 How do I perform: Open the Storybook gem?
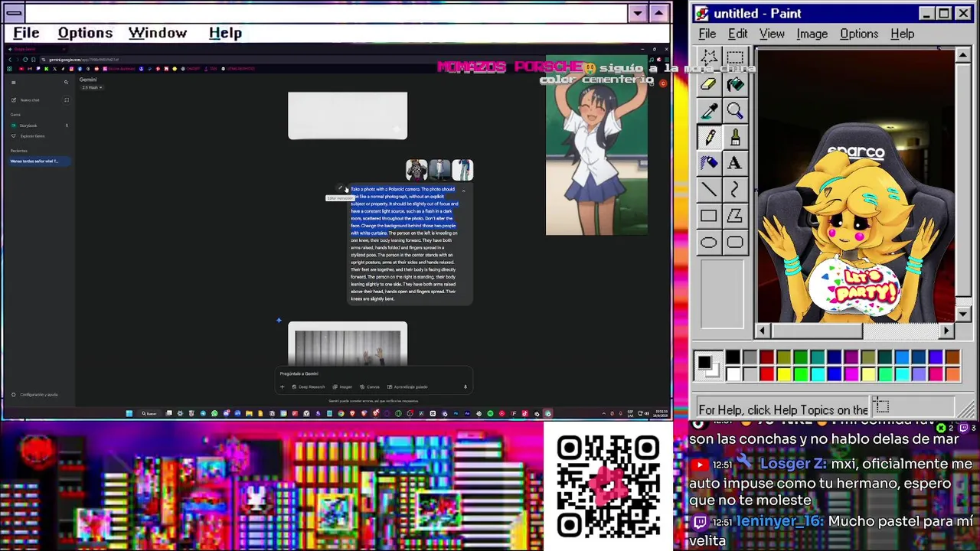click(x=28, y=126)
